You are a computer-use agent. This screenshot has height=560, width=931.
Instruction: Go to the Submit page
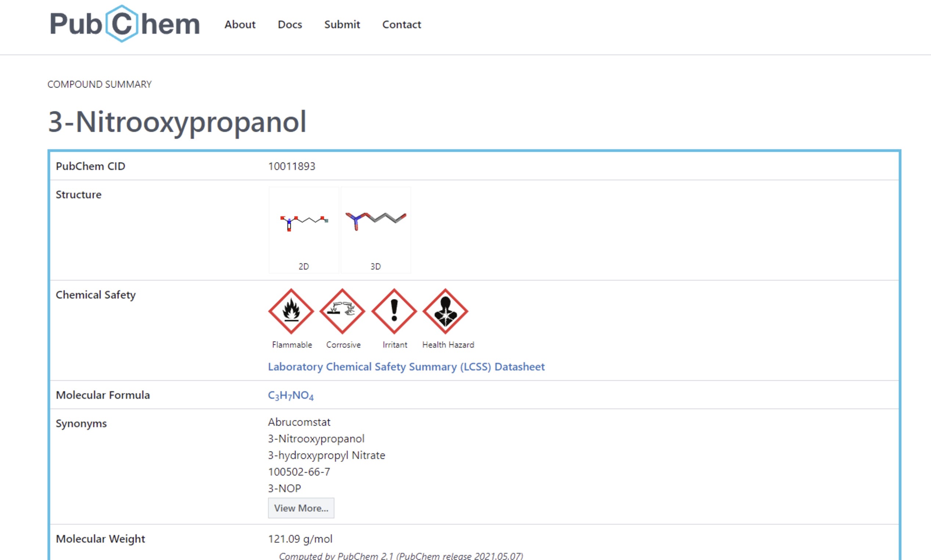(x=342, y=25)
